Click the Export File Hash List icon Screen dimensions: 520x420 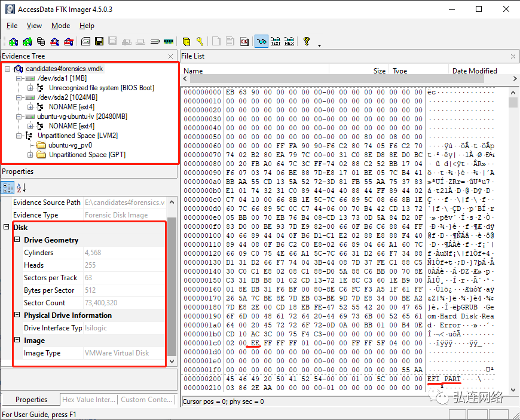[230, 41]
